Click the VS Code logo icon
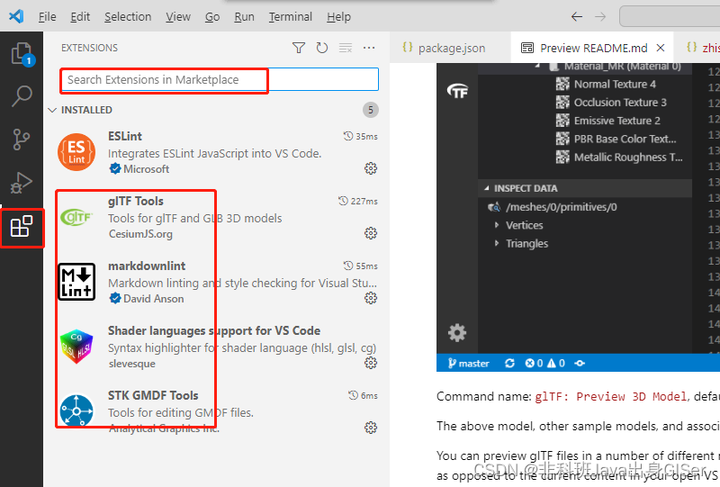The image size is (720, 487). tap(17, 17)
